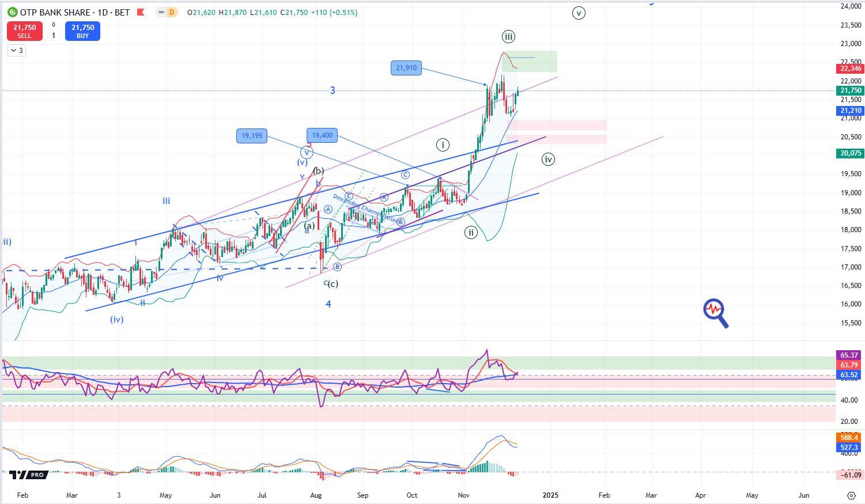The height and width of the screenshot is (504, 865).
Task: Select the 19,400 price callout label
Action: (x=322, y=135)
